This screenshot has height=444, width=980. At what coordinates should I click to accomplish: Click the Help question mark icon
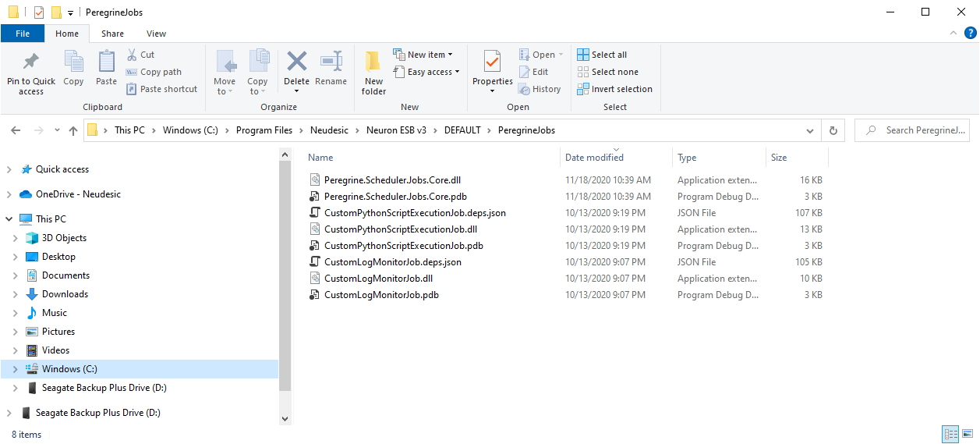pos(970,33)
